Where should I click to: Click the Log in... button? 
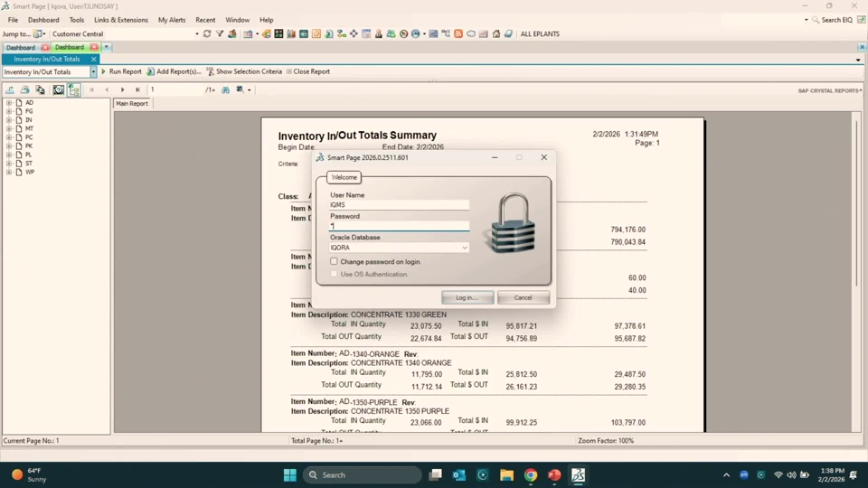tap(467, 297)
